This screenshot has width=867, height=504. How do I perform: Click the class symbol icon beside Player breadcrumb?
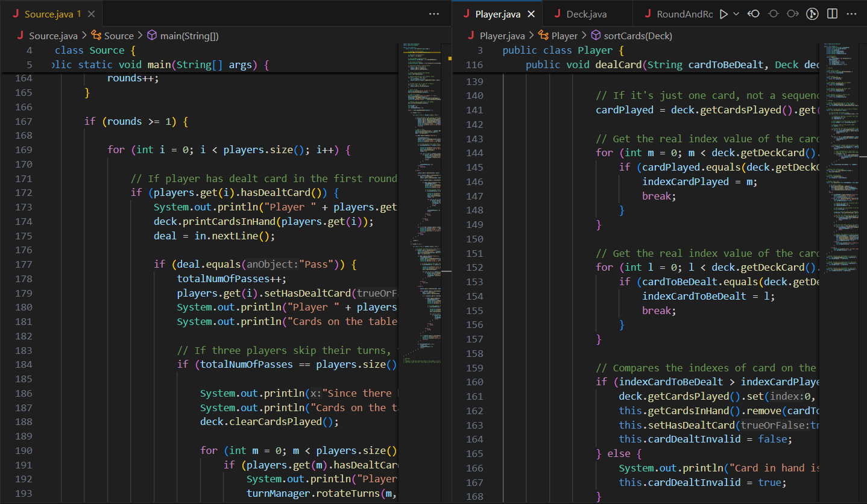pos(543,36)
